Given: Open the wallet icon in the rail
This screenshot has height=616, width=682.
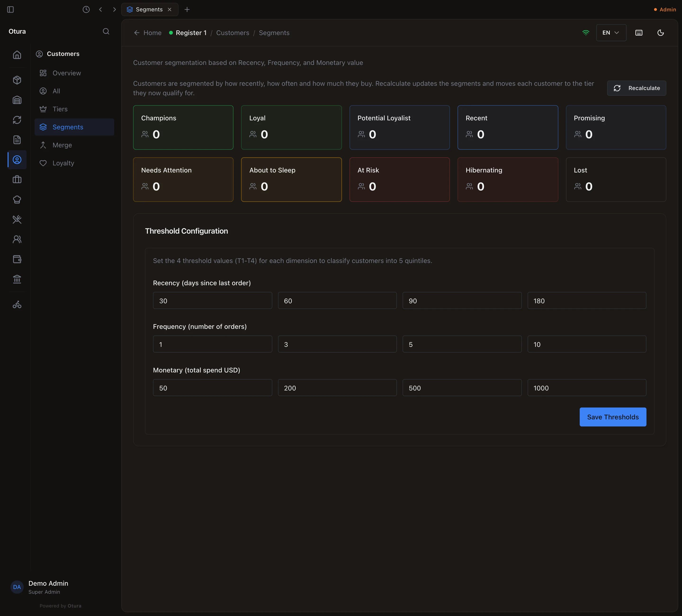Looking at the screenshot, I should pos(17,259).
